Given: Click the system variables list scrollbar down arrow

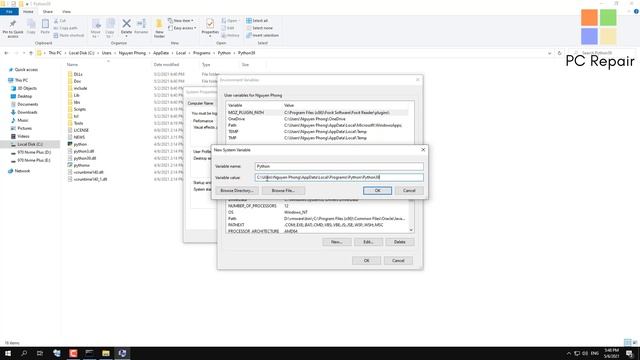Looking at the screenshot, I should (x=411, y=231).
